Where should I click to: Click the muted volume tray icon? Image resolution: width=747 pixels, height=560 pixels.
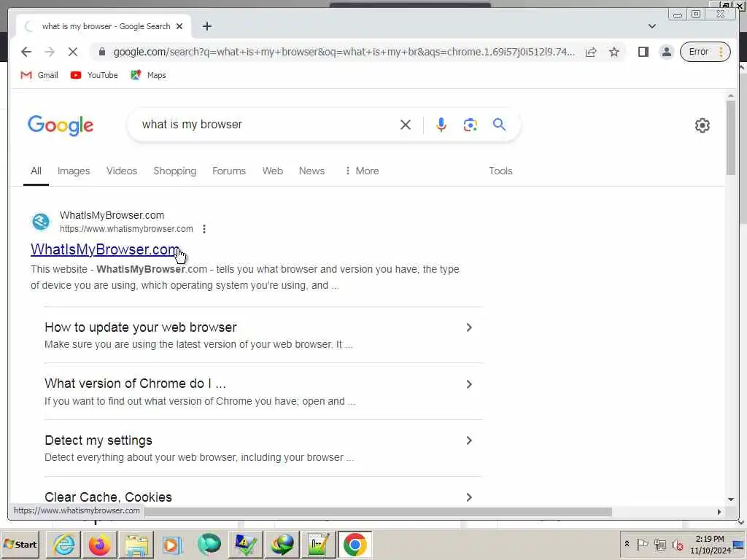677,544
